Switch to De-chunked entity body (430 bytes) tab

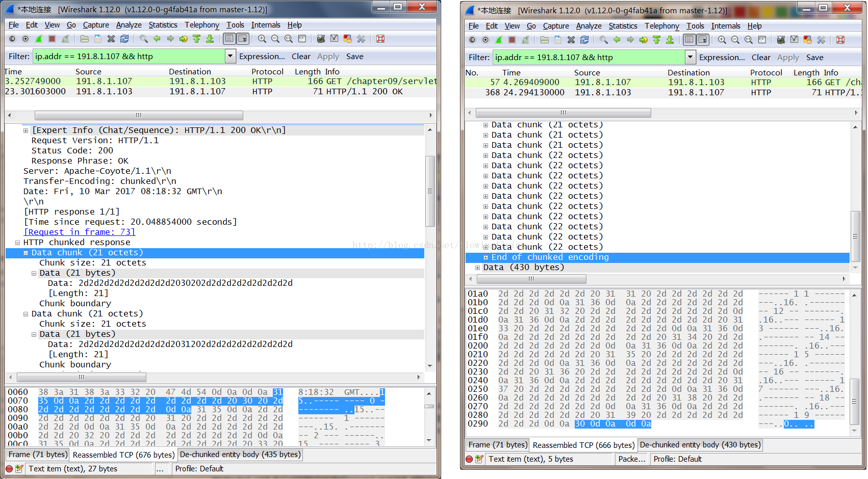(700, 445)
